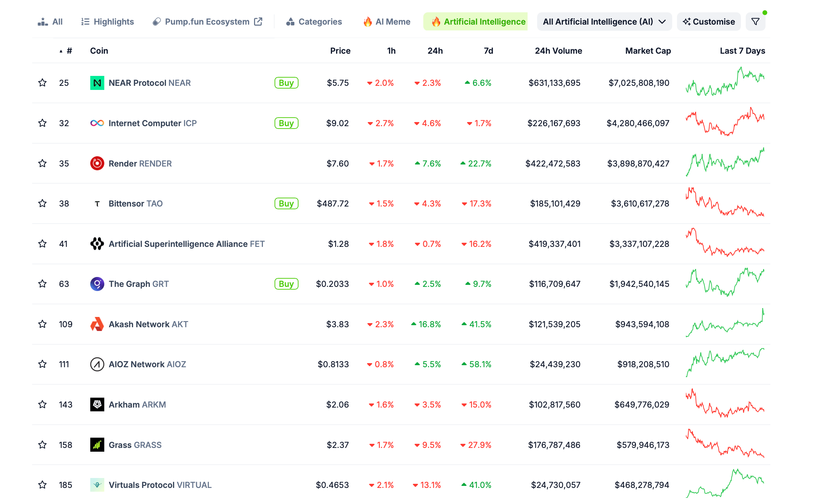Open NEAR Protocol 7-day sparkline chart
Viewport: 837px width, 504px height.
pos(725,81)
